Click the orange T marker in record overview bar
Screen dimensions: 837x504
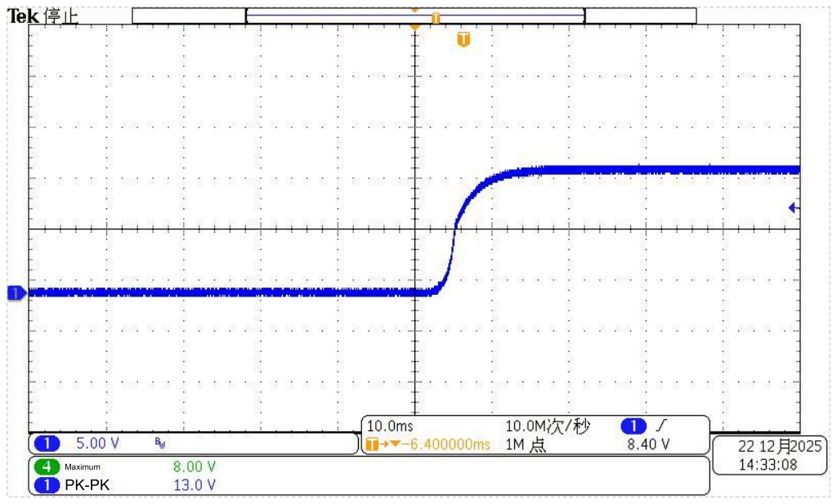(x=436, y=18)
